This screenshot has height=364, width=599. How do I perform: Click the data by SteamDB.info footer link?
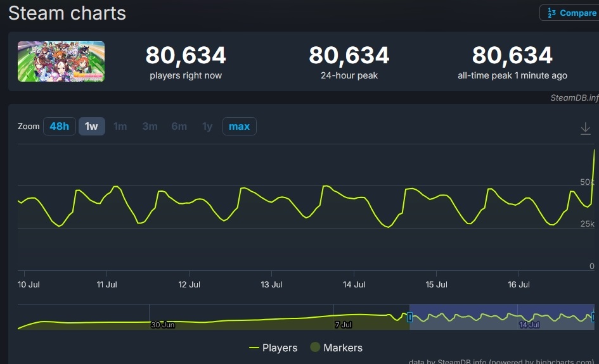pos(501,361)
